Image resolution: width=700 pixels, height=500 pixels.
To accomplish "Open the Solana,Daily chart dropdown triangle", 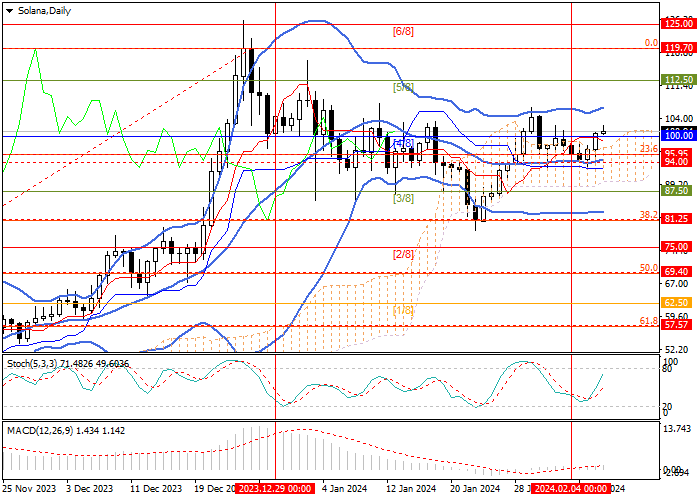I will (9, 11).
